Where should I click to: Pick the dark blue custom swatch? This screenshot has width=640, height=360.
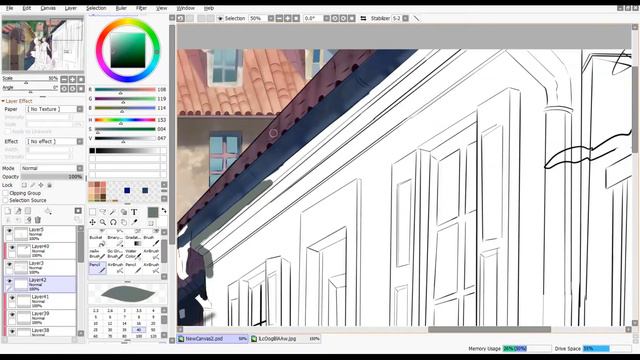127,191
